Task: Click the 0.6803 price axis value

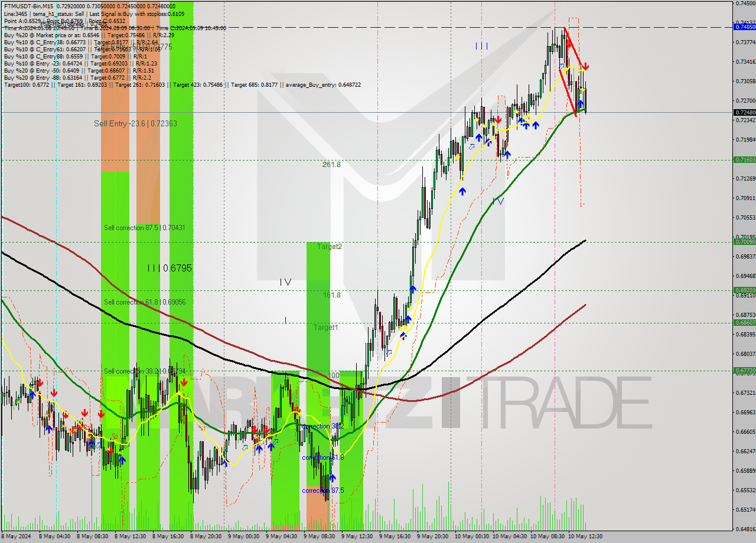Action: tap(745, 354)
